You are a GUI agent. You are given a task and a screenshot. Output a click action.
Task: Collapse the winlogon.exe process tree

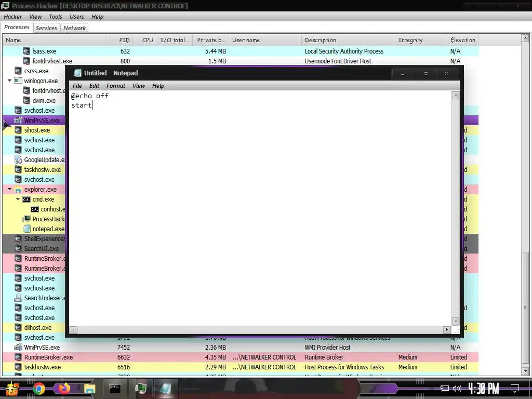[9, 81]
